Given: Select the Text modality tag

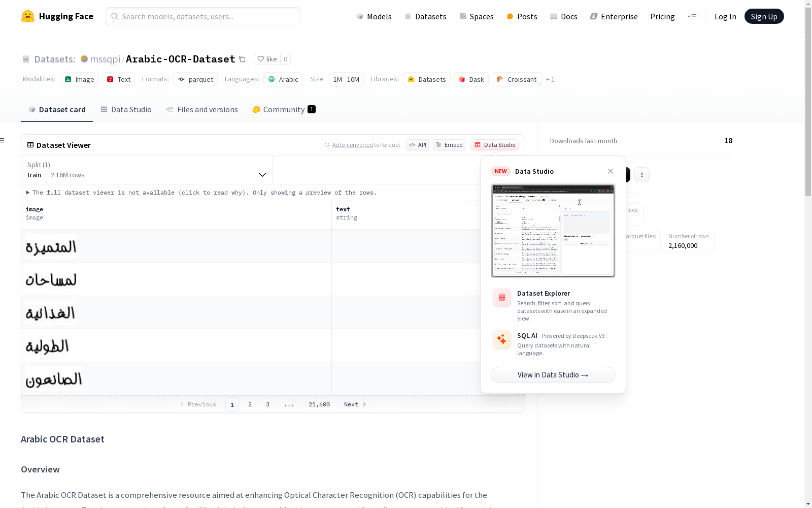Looking at the screenshot, I should tap(119, 79).
